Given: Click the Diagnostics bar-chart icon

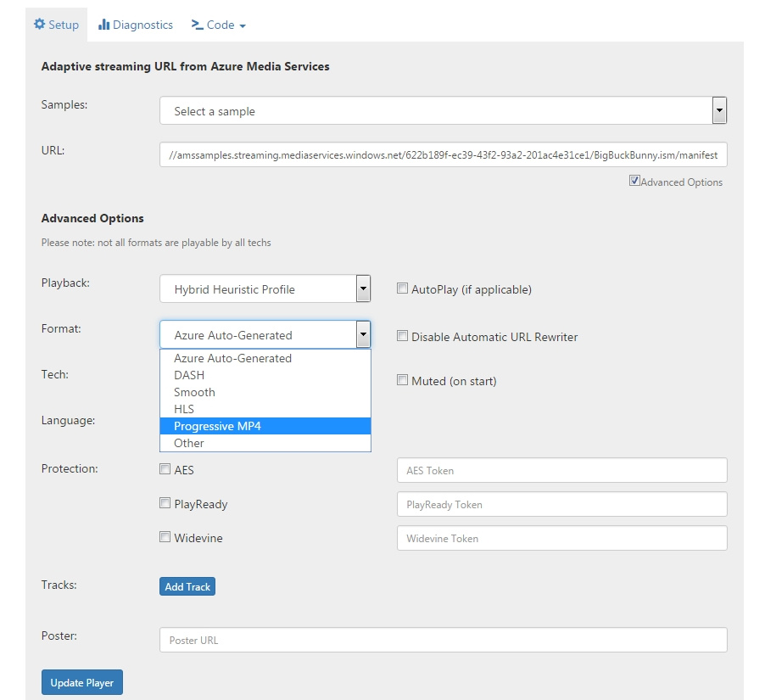Looking at the screenshot, I should coord(104,25).
